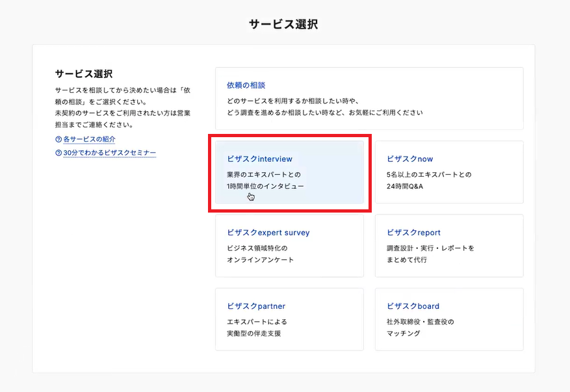The width and height of the screenshot is (570, 392).
Task: Click the text 1時間単位のインタビュー
Action: click(x=265, y=186)
